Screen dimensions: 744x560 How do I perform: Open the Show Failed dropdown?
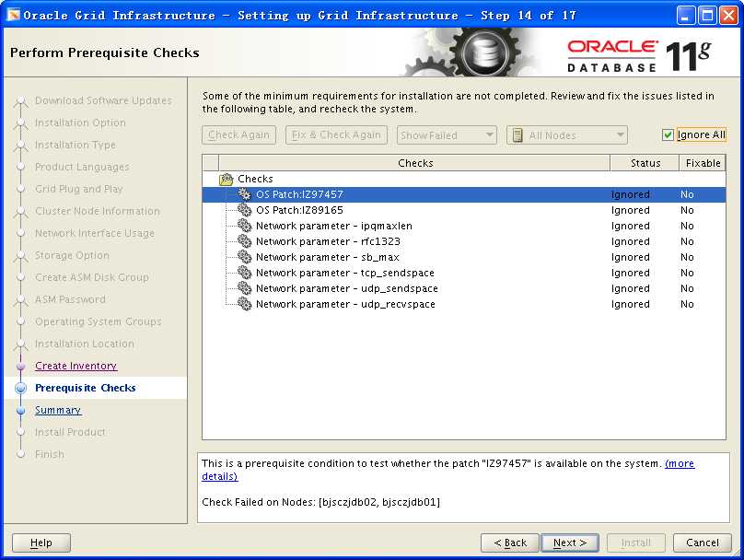pyautogui.click(x=447, y=135)
